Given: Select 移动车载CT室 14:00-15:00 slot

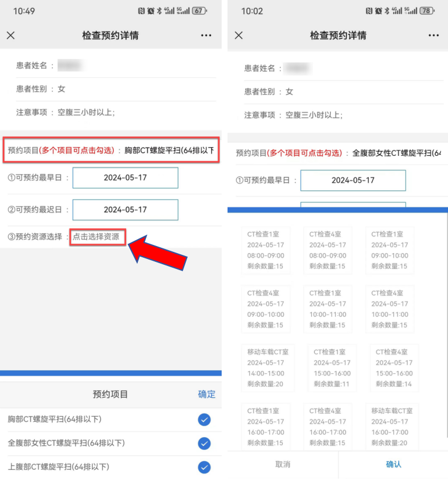Looking at the screenshot, I should click(268, 368).
